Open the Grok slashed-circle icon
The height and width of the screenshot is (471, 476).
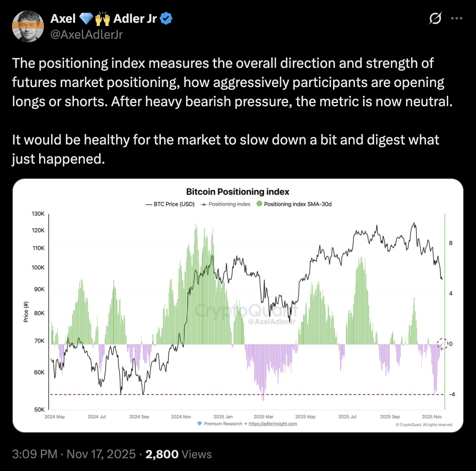click(x=435, y=18)
